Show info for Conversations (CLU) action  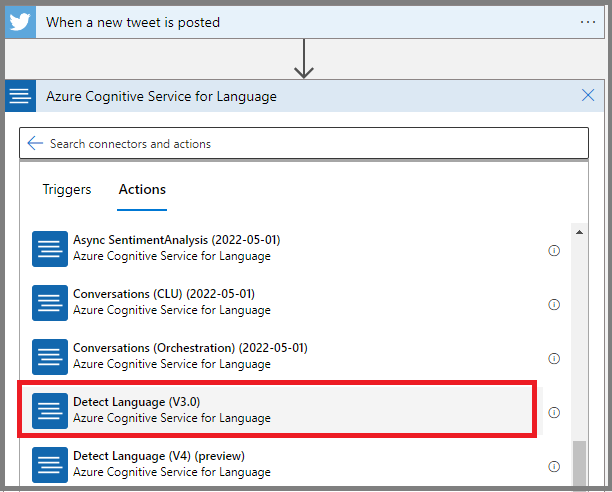coord(554,304)
